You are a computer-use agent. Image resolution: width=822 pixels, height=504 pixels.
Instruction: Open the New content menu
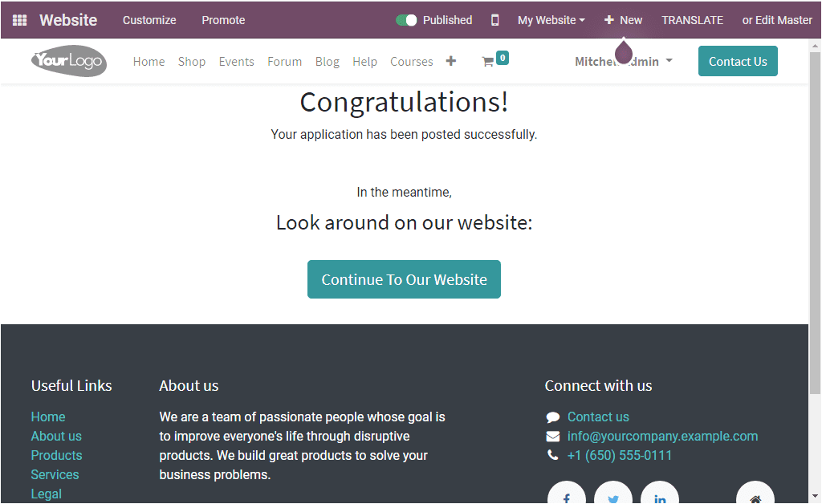(x=623, y=20)
